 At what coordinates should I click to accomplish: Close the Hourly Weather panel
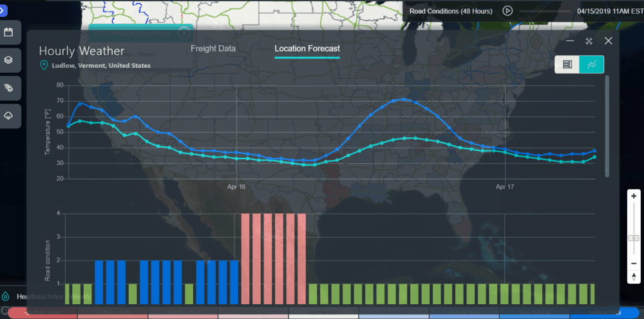point(609,41)
